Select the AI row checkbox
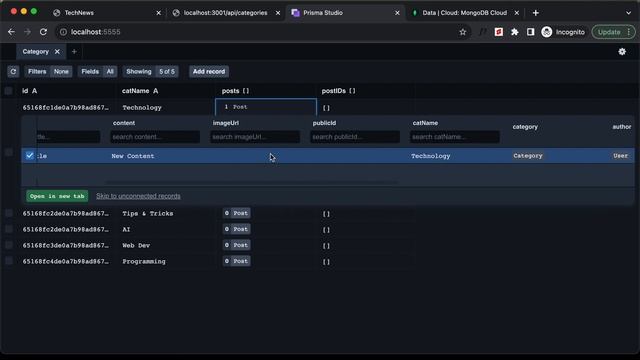The image size is (640, 360). 9,229
